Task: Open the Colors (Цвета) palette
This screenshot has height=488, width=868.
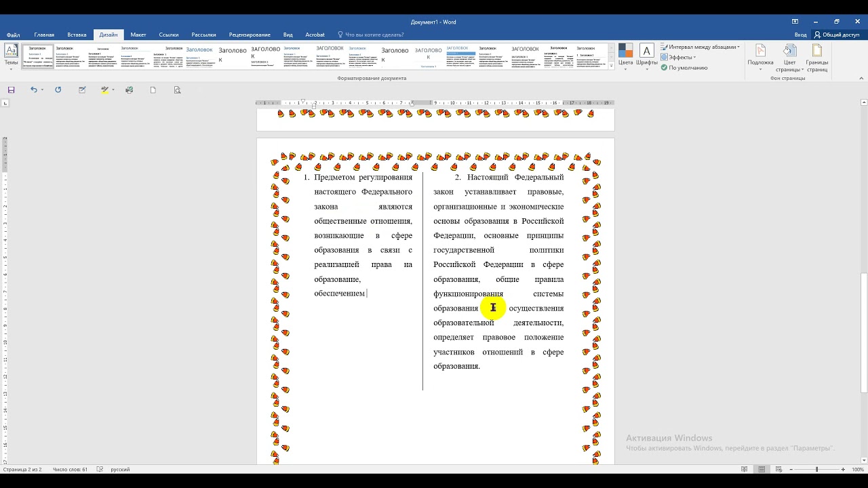Action: (x=625, y=56)
